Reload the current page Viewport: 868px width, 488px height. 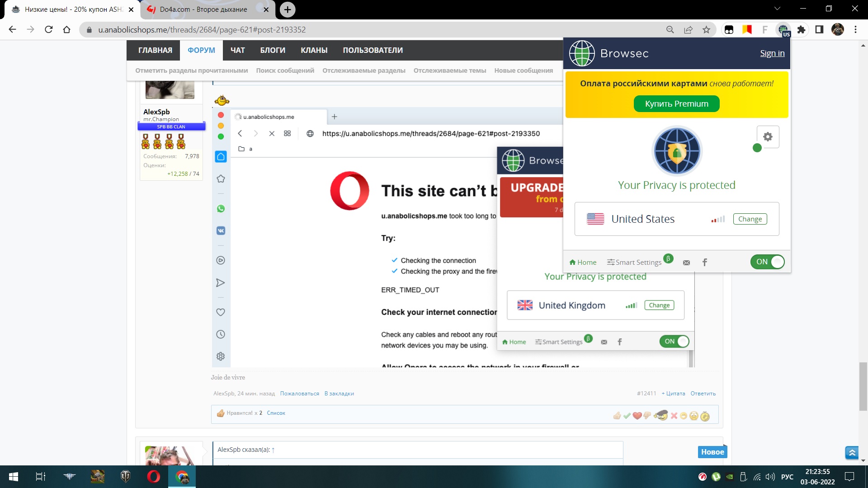tap(49, 30)
